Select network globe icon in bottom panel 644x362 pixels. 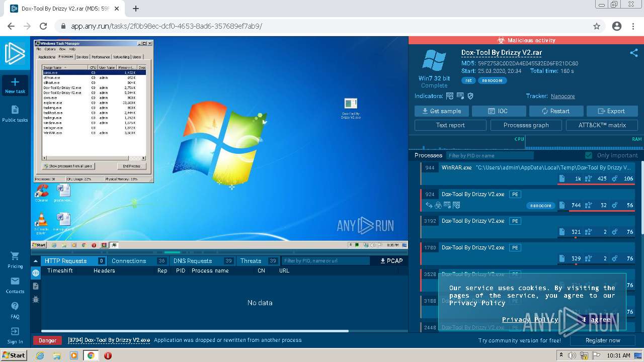tap(35, 274)
